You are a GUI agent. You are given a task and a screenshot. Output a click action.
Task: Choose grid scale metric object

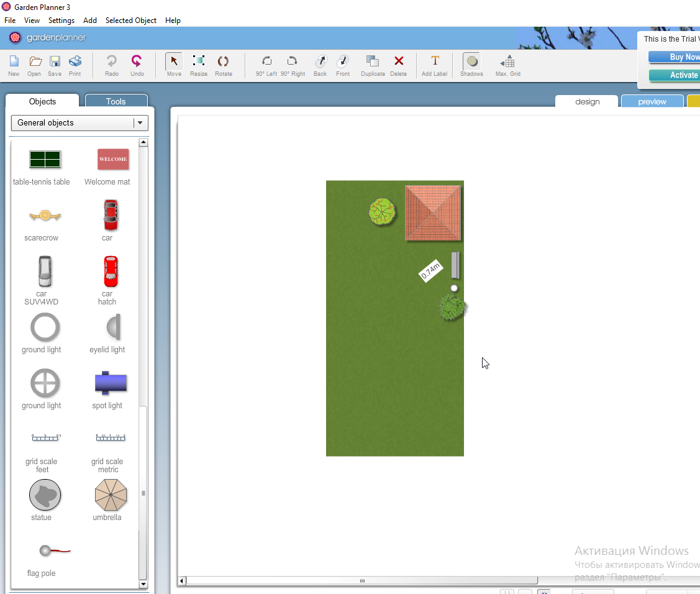(111, 437)
